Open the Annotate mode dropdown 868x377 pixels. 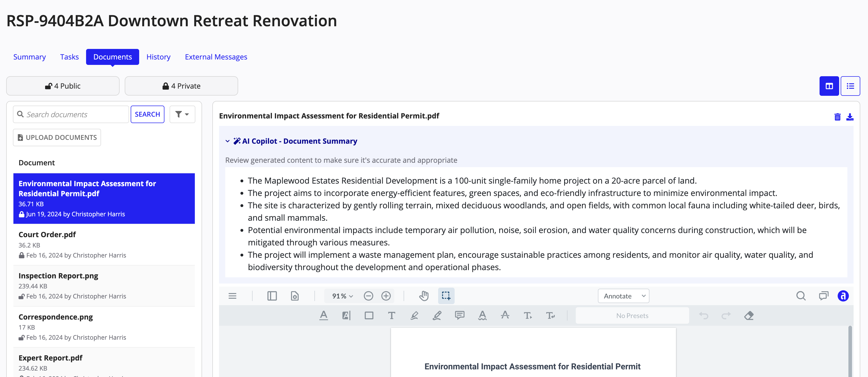point(623,296)
